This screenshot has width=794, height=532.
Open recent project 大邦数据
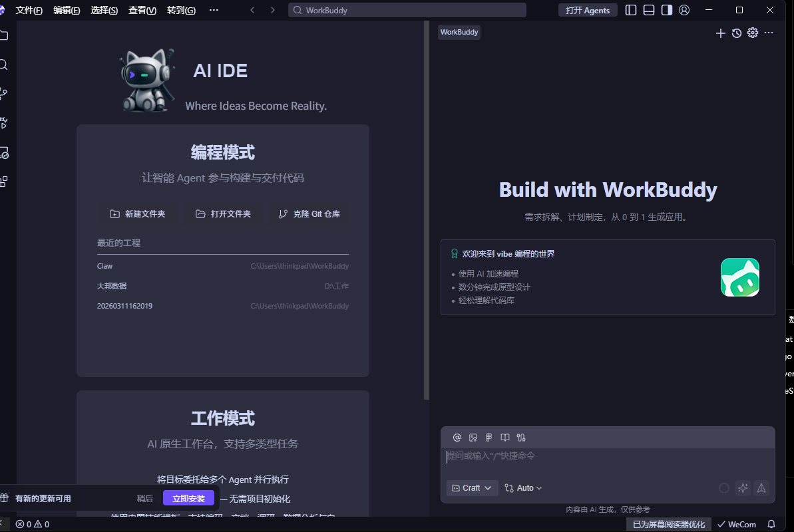coord(223,286)
